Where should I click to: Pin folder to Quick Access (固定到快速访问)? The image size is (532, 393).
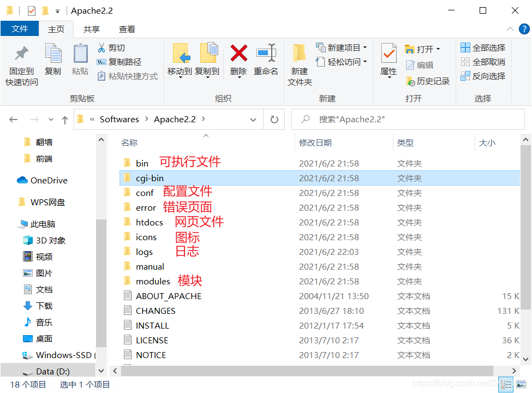pos(22,65)
